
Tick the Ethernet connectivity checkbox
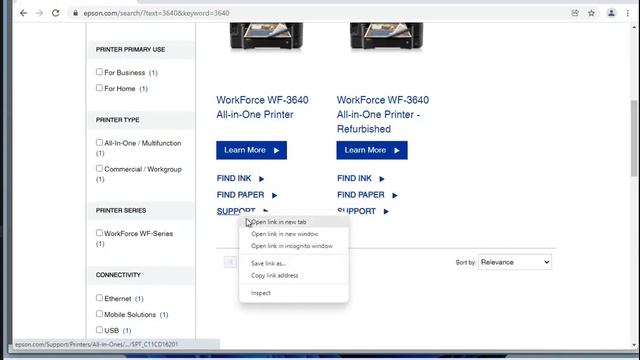click(x=99, y=298)
